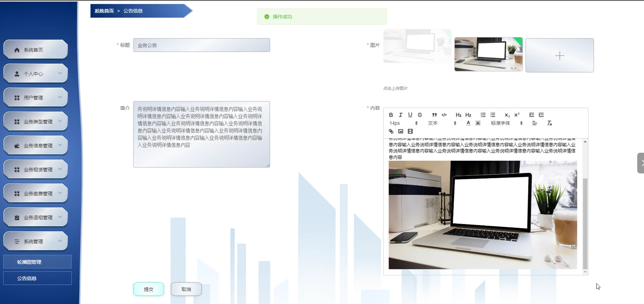Insert a video into the content
This screenshot has height=304, width=644.
[410, 131]
